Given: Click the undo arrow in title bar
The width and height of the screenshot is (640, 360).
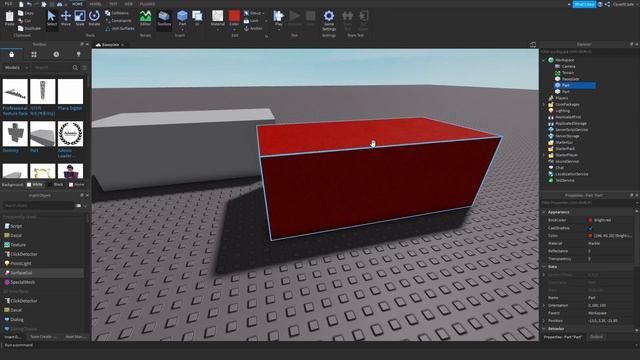Looking at the screenshot, I should click(x=29, y=4).
